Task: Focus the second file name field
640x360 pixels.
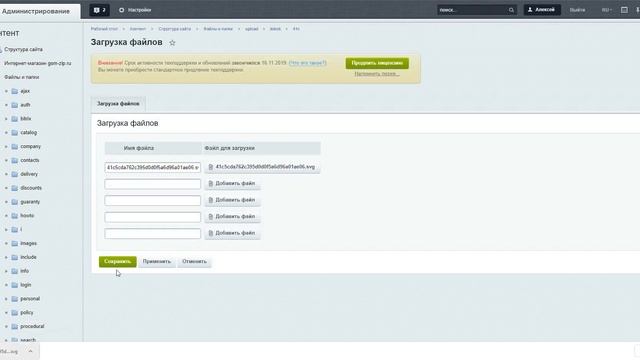Action: pyautogui.click(x=153, y=184)
